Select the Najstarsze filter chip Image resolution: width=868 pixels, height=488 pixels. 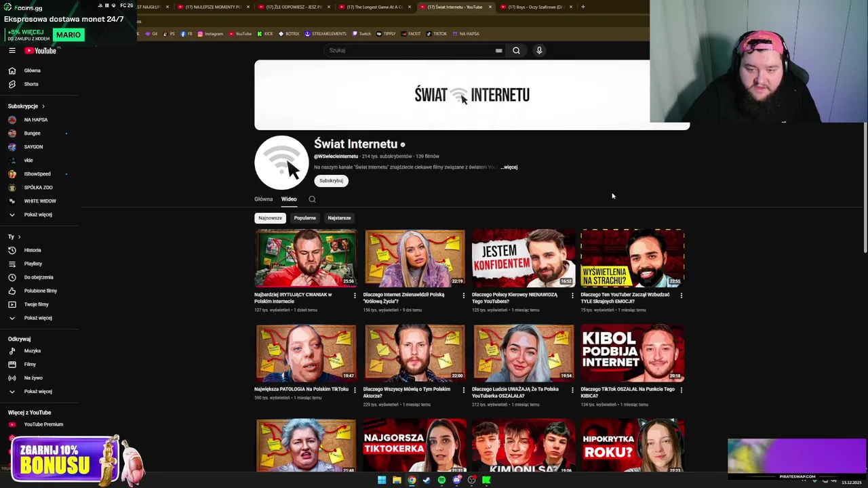(339, 218)
